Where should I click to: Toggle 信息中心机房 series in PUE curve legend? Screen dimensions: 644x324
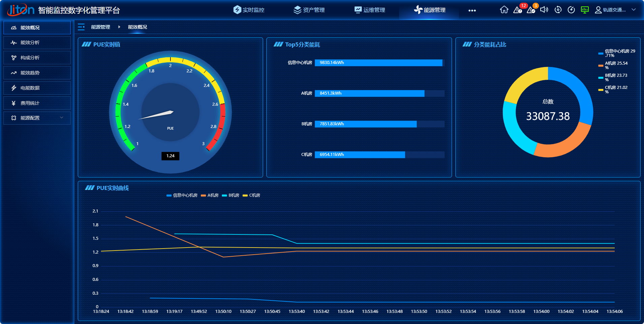pyautogui.click(x=182, y=195)
